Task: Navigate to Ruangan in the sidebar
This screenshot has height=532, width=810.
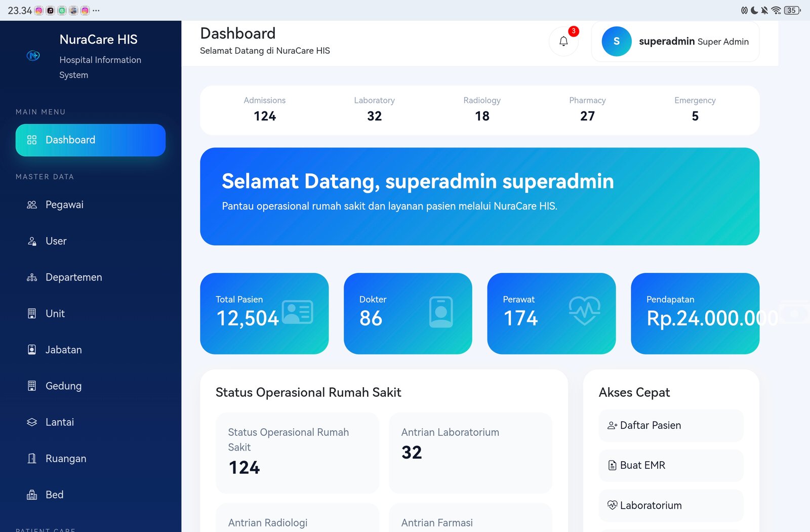Action: [91, 459]
